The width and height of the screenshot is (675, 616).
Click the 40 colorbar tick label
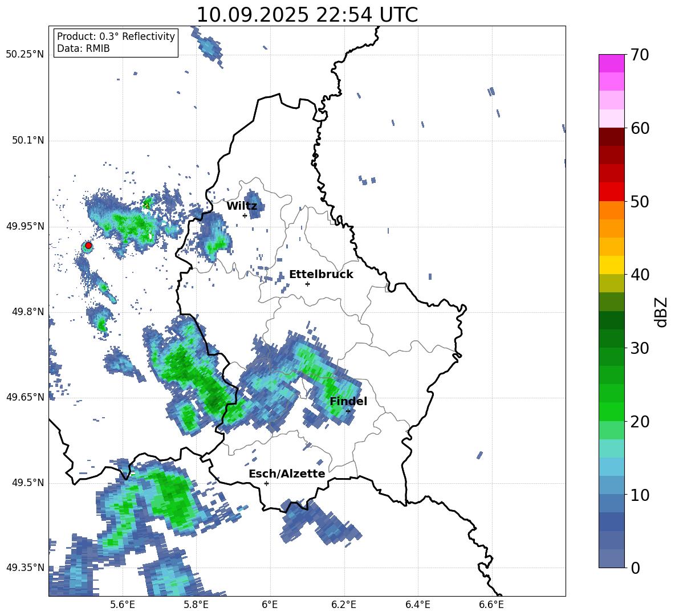point(640,275)
